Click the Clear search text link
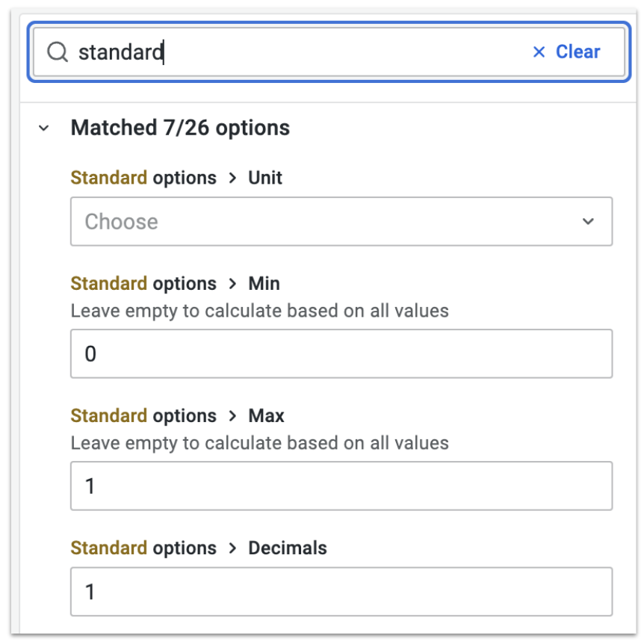 [x=578, y=52]
